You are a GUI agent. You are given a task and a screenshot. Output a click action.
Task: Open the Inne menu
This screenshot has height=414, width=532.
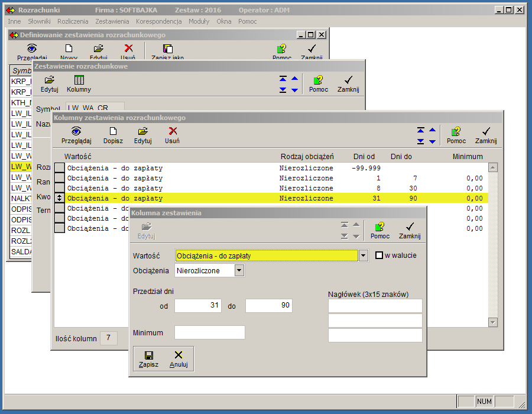14,21
